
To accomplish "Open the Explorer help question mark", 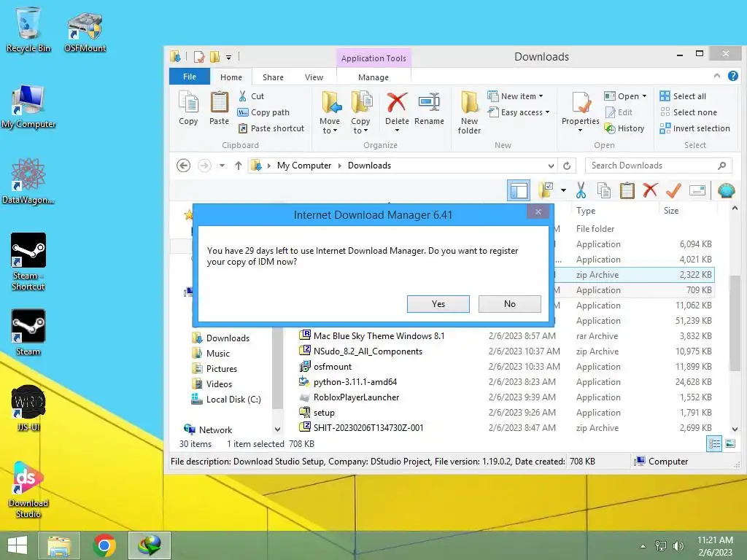I will pos(732,76).
